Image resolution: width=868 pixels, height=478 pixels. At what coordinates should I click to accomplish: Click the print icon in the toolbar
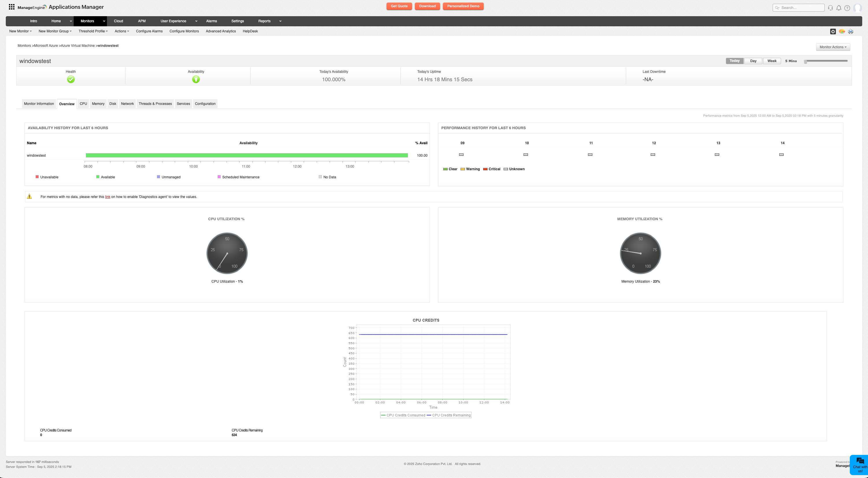point(850,31)
